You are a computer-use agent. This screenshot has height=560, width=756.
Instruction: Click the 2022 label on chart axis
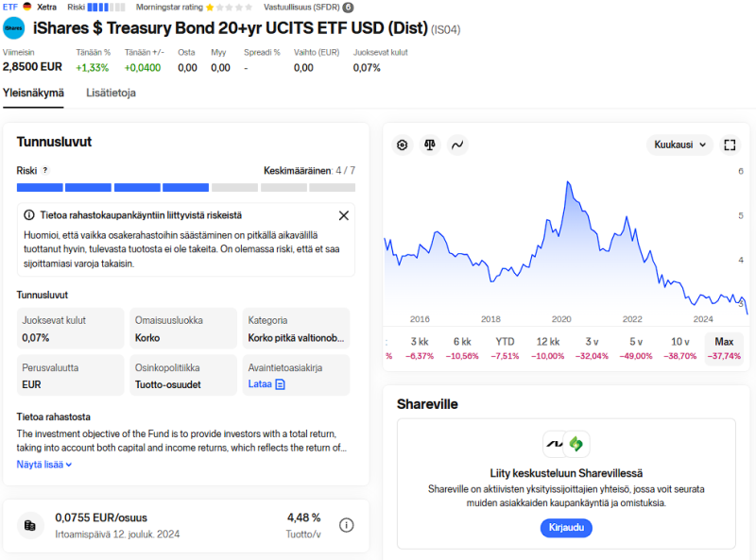632,319
